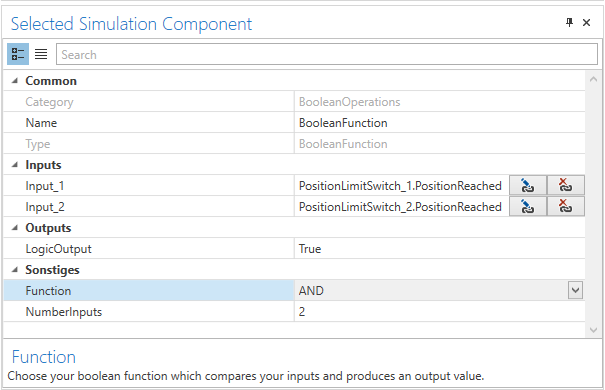Click PositionLimitSwitch_1.PositionReached value

400,186
